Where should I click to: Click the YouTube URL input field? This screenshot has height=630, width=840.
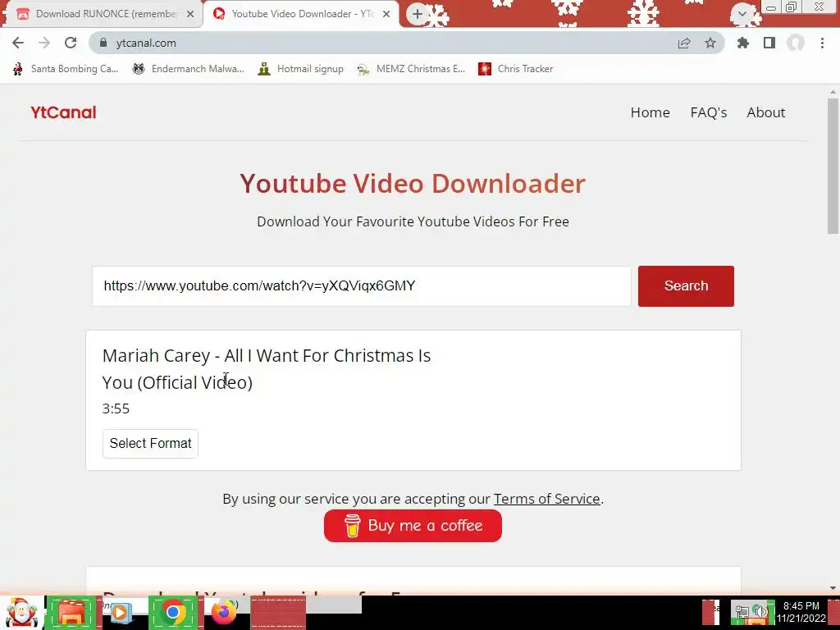point(362,286)
